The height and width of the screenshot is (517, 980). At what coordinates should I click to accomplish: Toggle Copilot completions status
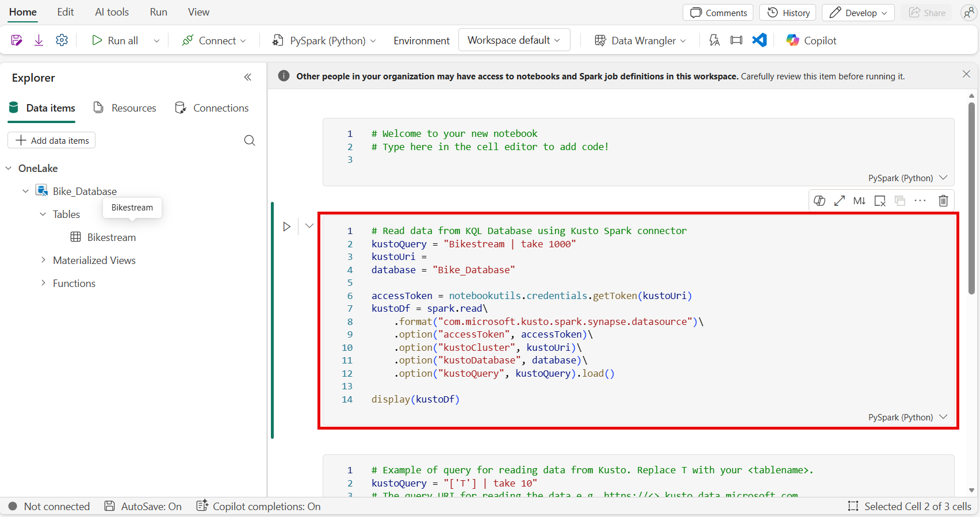pos(259,507)
